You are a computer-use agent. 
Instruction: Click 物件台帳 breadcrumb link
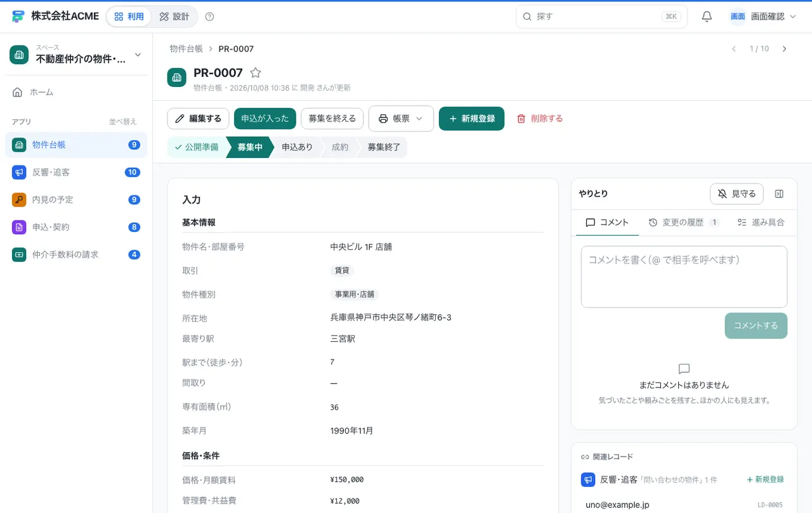click(186, 49)
